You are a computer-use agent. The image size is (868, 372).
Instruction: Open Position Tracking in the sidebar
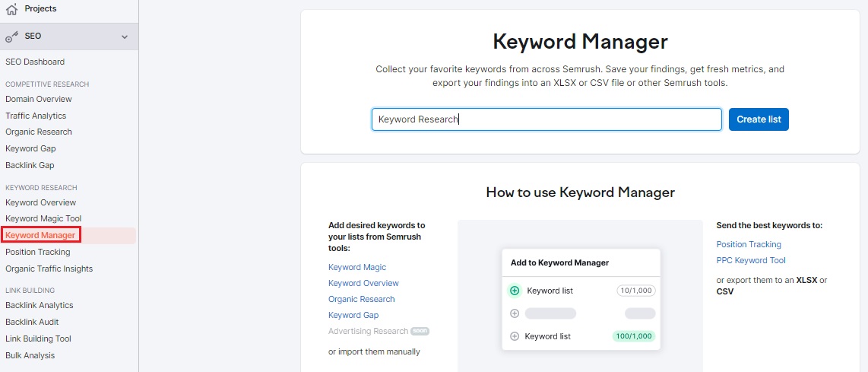click(x=38, y=252)
